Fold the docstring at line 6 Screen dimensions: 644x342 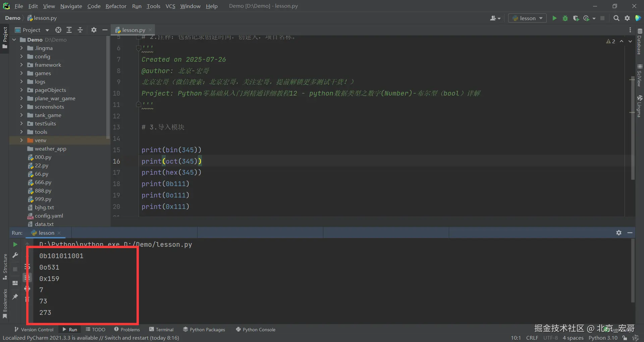139,48
